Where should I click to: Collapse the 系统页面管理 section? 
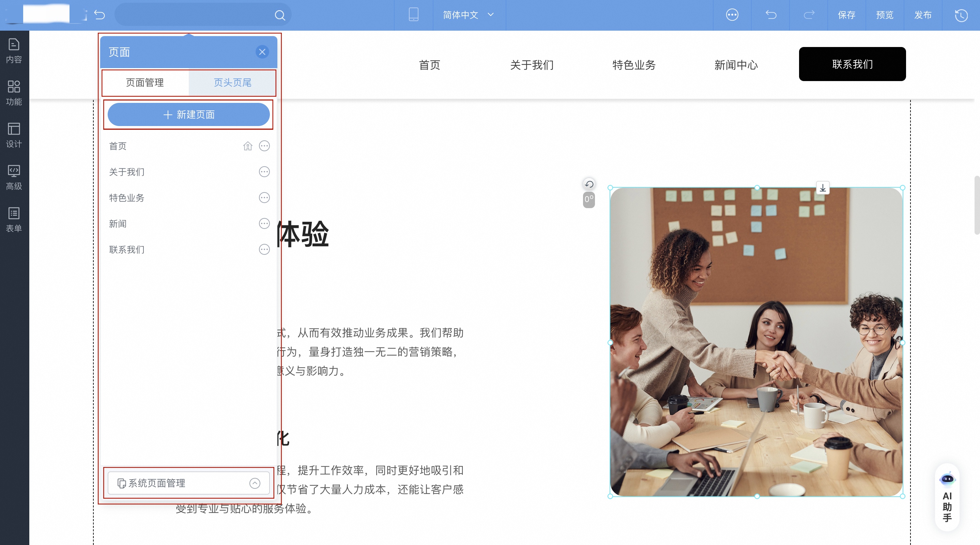pos(255,483)
